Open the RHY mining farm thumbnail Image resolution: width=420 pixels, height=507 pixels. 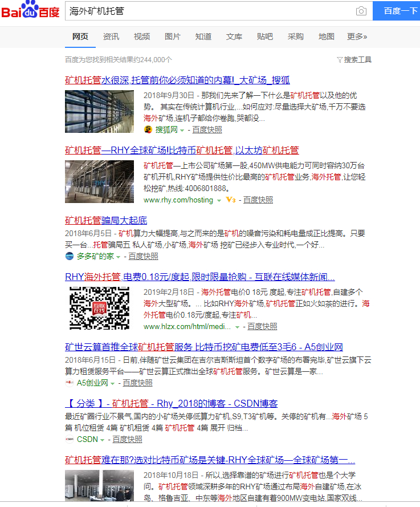pyautogui.click(x=99, y=182)
